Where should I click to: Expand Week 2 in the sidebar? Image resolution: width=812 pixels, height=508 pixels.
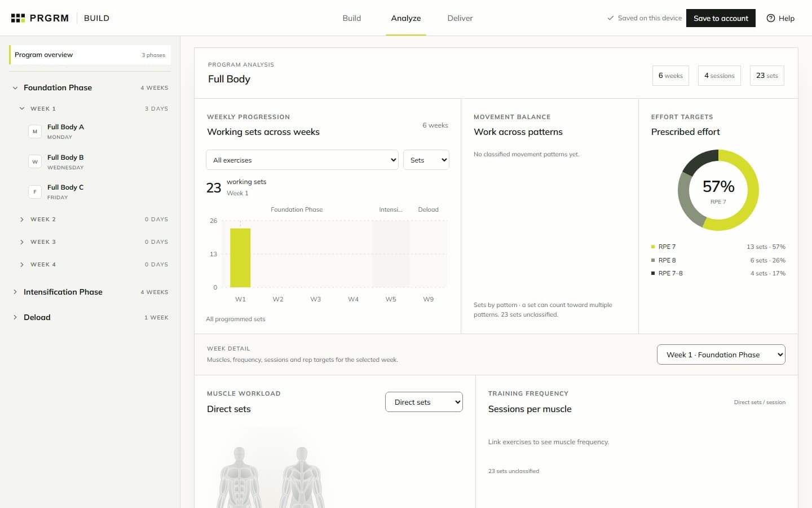pyautogui.click(x=22, y=220)
